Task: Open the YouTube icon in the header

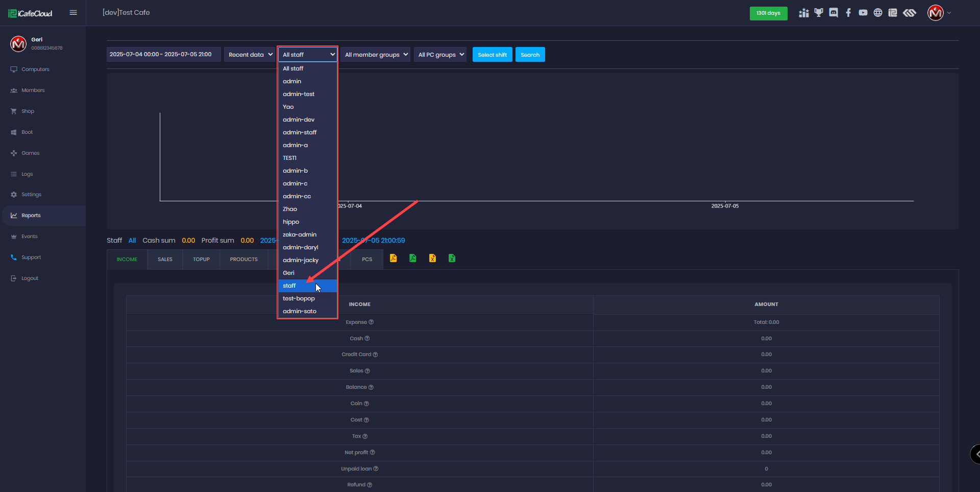Action: [x=863, y=13]
